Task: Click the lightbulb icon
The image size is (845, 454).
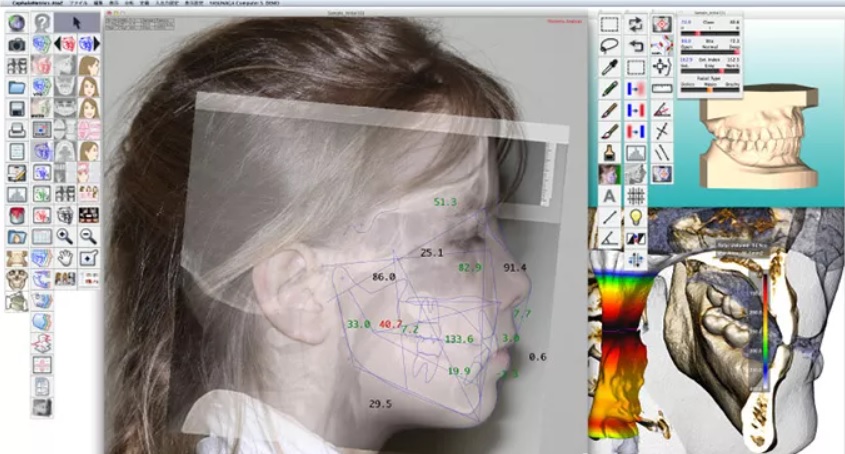Action: point(634,217)
